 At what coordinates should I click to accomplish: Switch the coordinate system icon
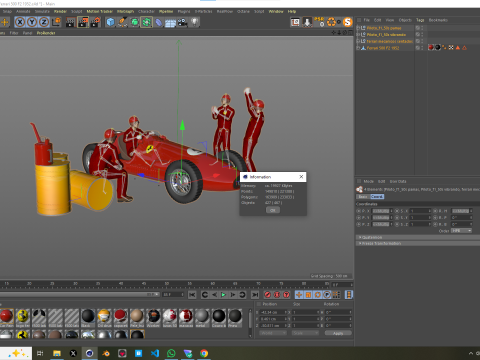(56, 22)
